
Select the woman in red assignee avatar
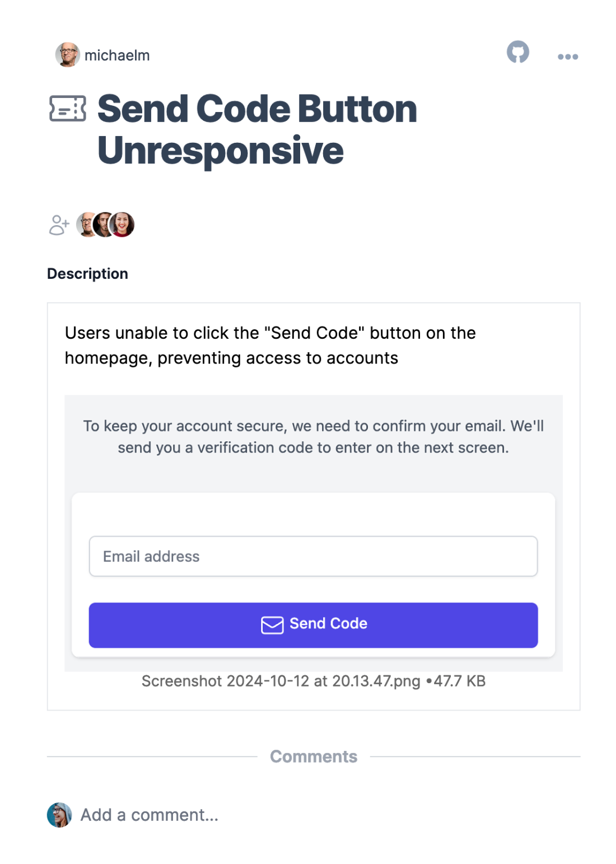point(122,225)
